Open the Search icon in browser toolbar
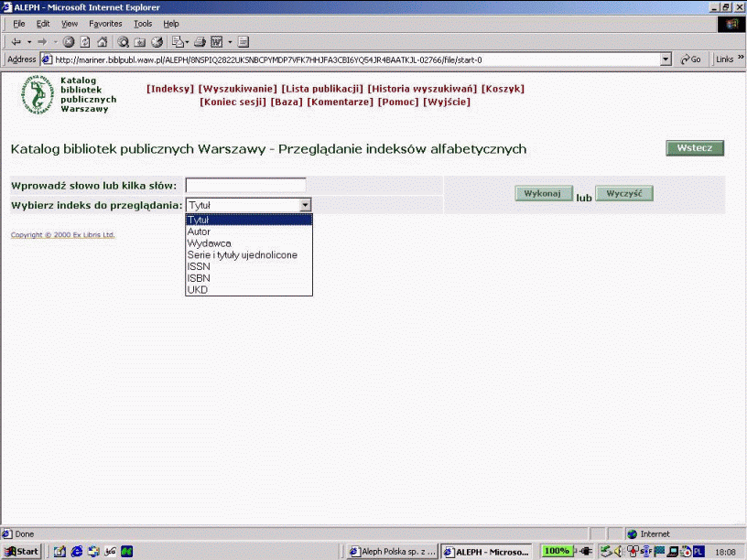The image size is (747, 560). [x=123, y=41]
